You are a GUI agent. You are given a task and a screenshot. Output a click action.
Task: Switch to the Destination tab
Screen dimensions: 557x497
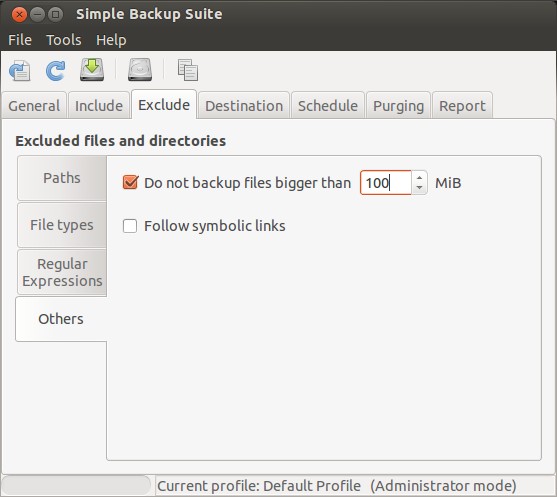244,106
